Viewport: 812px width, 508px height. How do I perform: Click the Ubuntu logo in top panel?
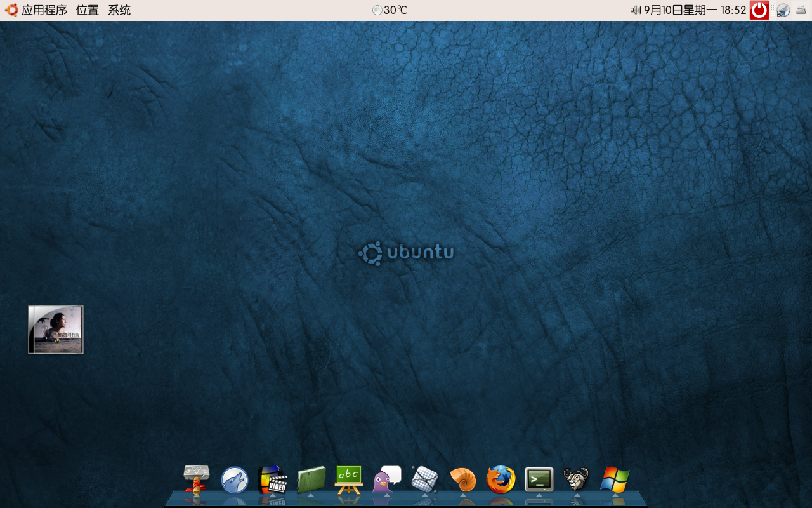(x=11, y=10)
